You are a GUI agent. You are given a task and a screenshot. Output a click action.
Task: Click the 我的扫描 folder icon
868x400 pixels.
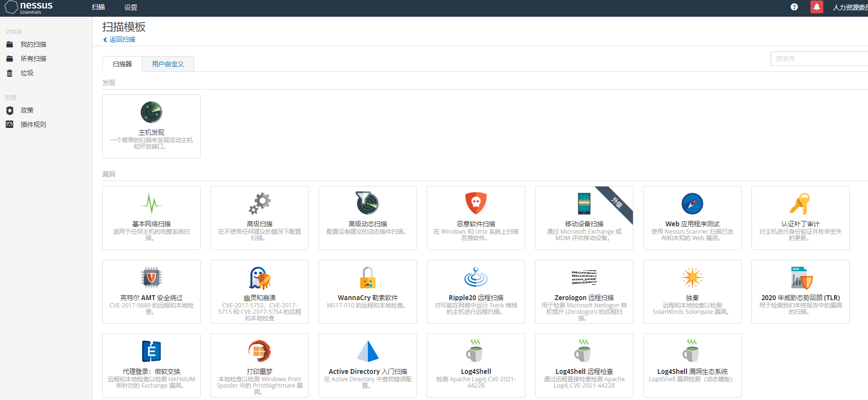(x=9, y=44)
